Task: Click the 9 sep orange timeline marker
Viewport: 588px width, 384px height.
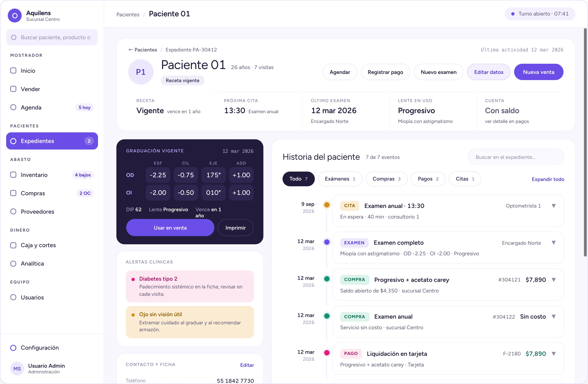Action: pyautogui.click(x=327, y=205)
